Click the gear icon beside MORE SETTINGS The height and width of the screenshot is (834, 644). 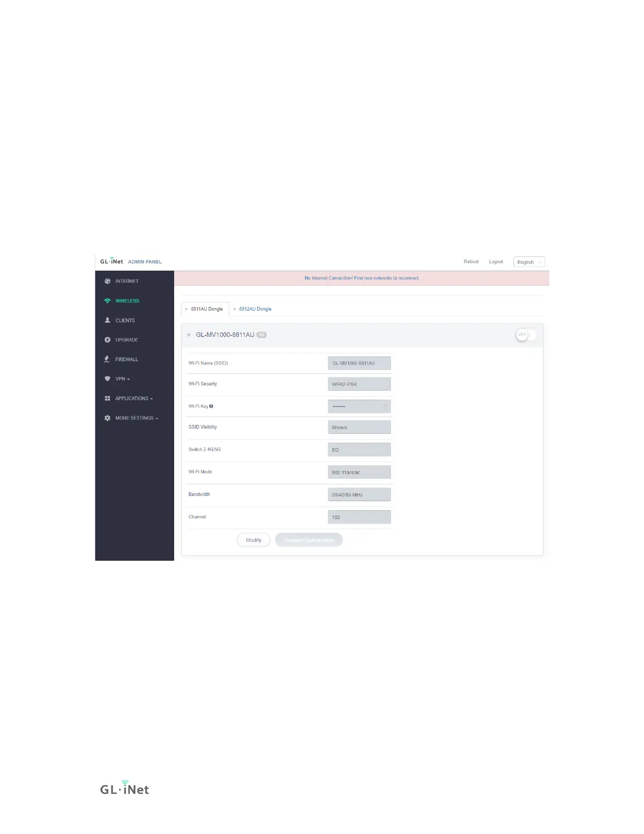(x=107, y=418)
